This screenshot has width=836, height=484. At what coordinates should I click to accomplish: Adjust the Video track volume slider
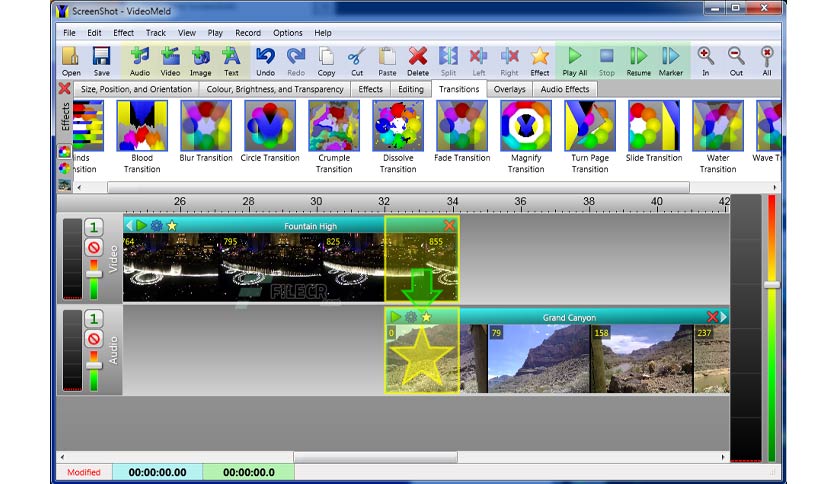tap(94, 274)
